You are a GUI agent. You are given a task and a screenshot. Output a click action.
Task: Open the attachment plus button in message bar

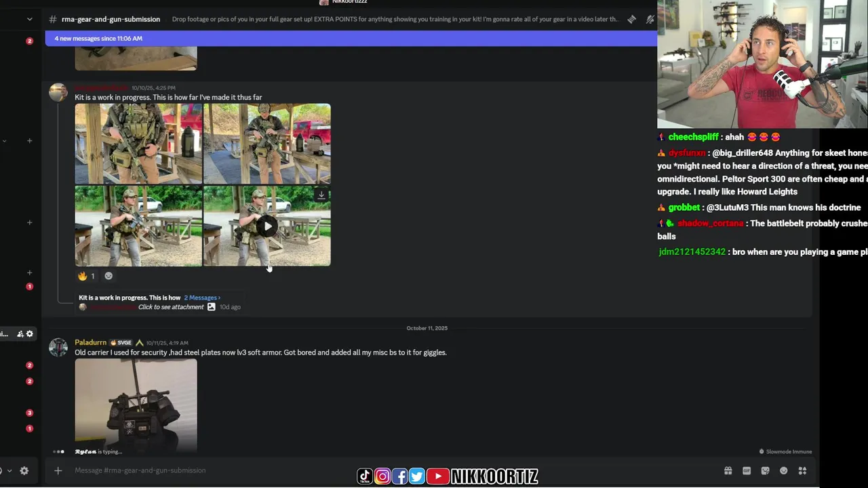click(58, 470)
